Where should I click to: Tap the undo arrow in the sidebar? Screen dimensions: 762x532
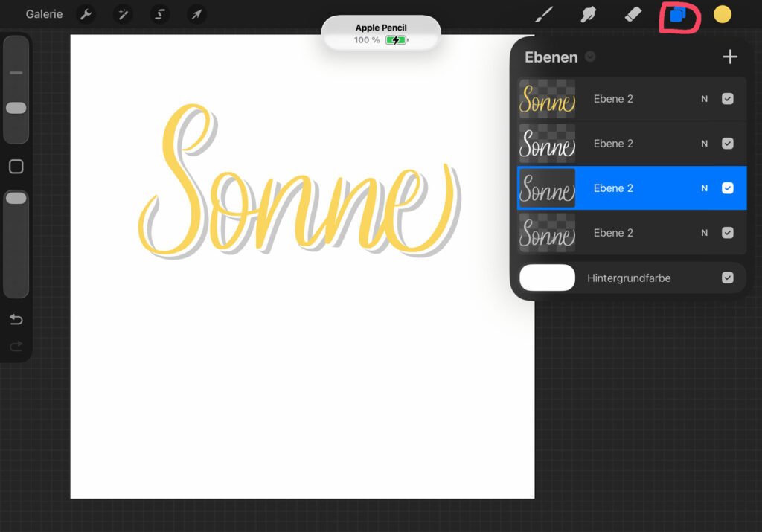[x=16, y=319]
